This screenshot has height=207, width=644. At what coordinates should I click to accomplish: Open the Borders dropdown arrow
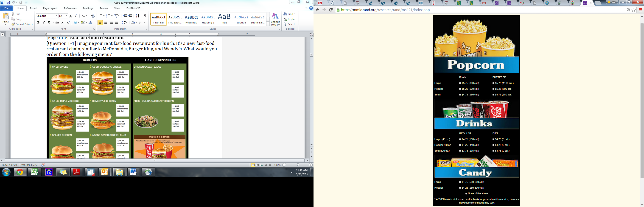coord(144,23)
